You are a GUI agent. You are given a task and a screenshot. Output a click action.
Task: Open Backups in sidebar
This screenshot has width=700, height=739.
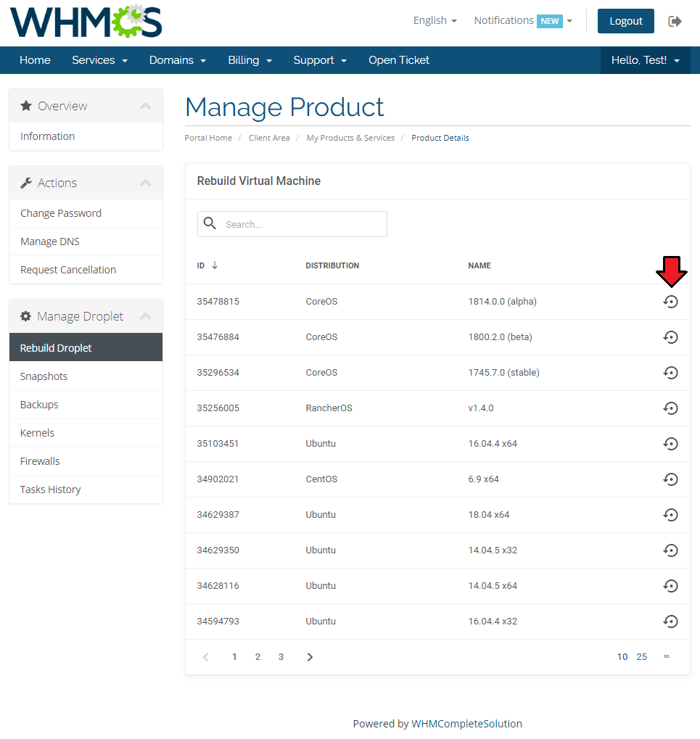pos(86,405)
